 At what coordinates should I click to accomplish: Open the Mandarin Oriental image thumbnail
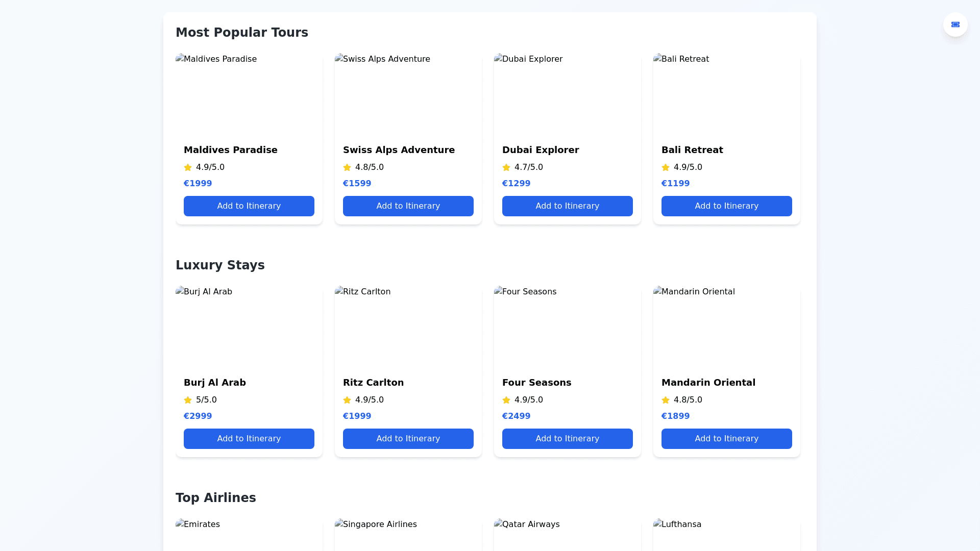click(x=726, y=327)
